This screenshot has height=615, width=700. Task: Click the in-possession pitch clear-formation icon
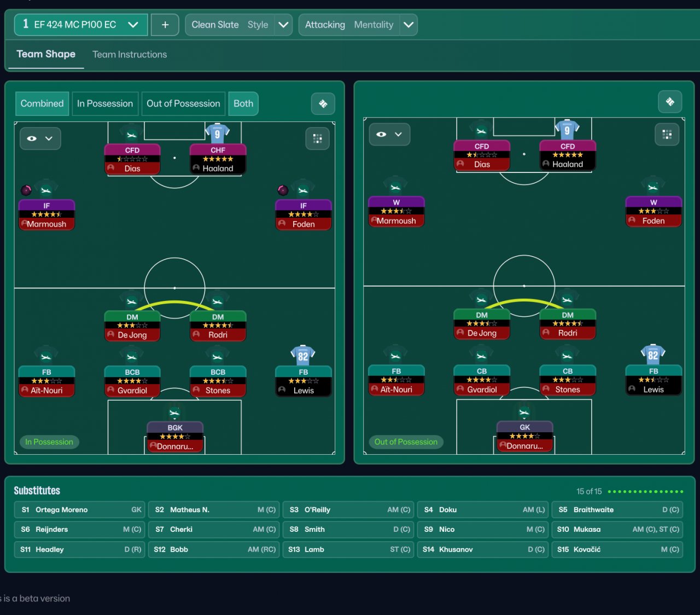pos(323,103)
